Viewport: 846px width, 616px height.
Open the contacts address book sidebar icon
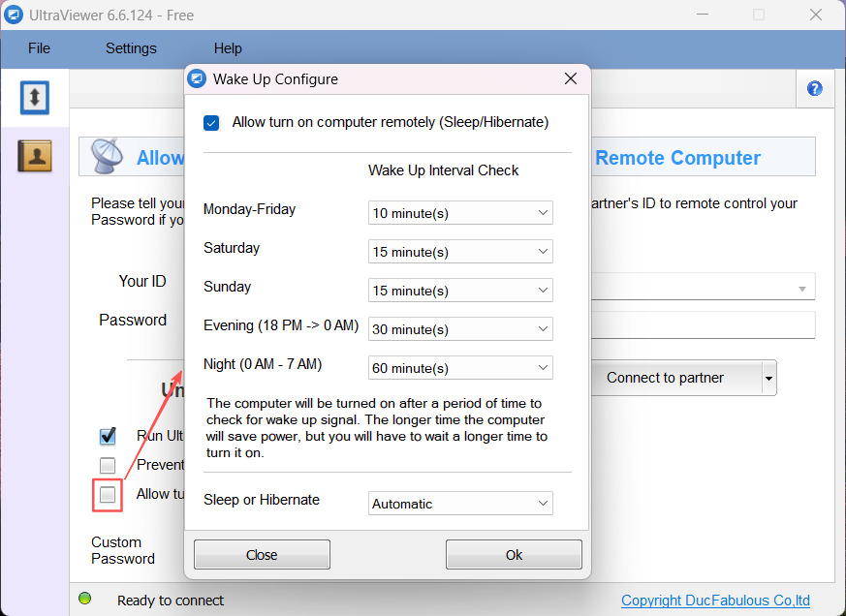coord(35,156)
